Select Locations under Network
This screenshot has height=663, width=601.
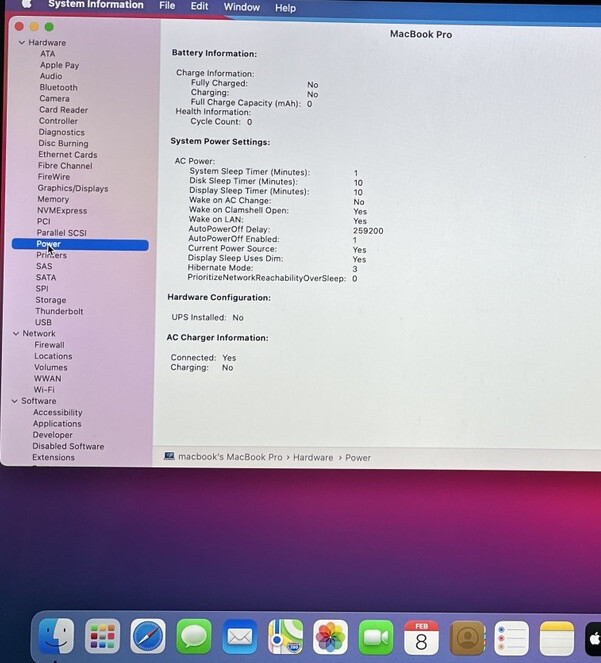point(53,356)
